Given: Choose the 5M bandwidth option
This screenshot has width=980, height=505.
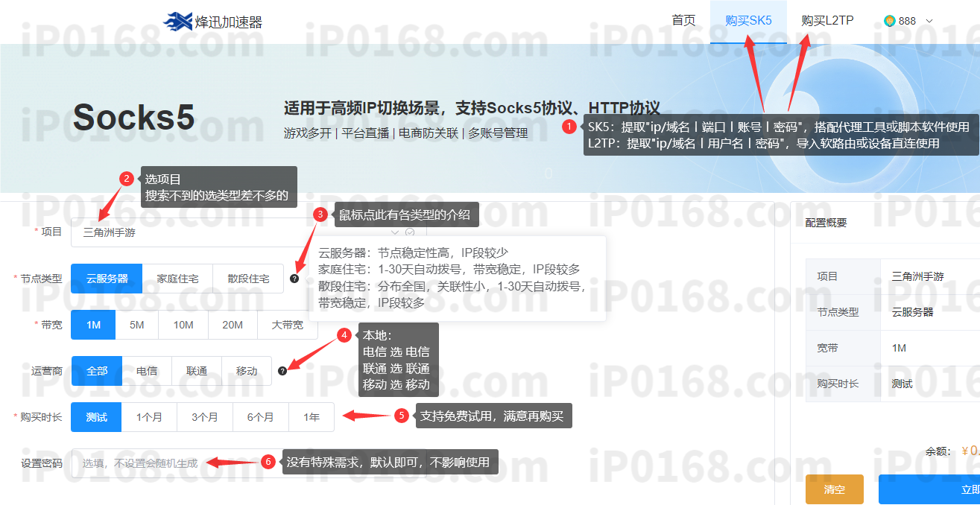Looking at the screenshot, I should click(x=136, y=325).
